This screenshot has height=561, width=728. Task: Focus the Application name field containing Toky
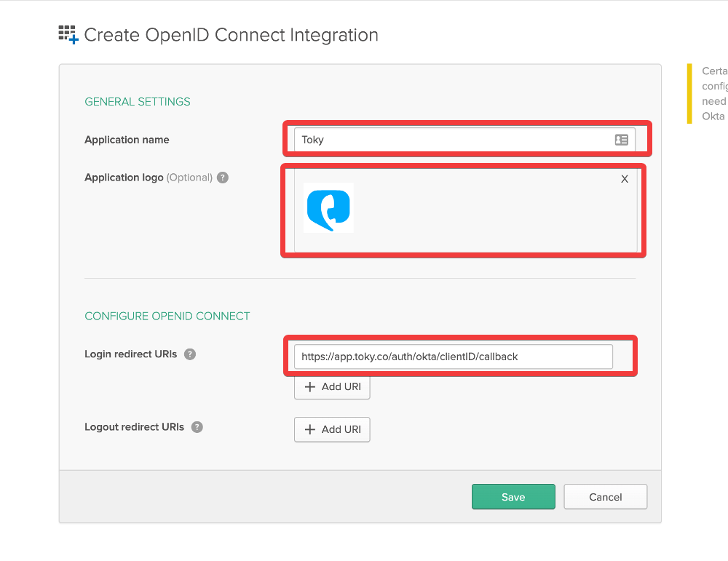451,140
